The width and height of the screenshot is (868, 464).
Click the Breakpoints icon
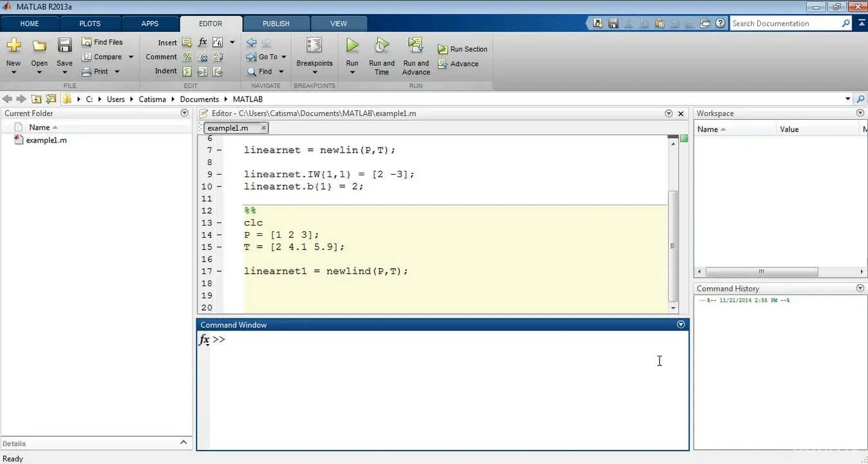[314, 45]
